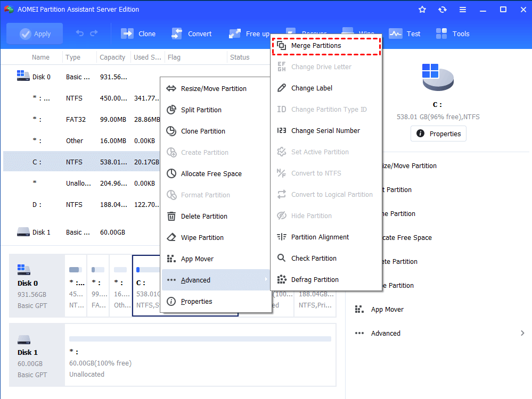532x399 pixels.
Task: Select the Disk 0 block in disk map
Action: (37, 286)
